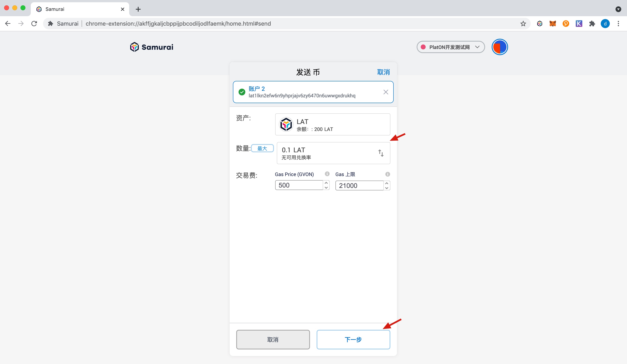This screenshot has width=627, height=364.
Task: Click the 取消 link beside 发送 币 title
Action: 383,72
